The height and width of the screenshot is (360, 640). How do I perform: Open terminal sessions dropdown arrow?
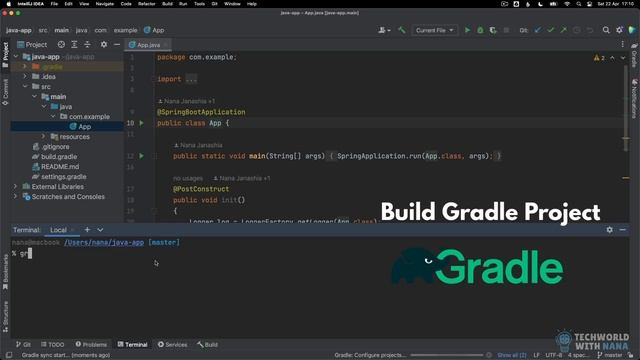tap(100, 230)
